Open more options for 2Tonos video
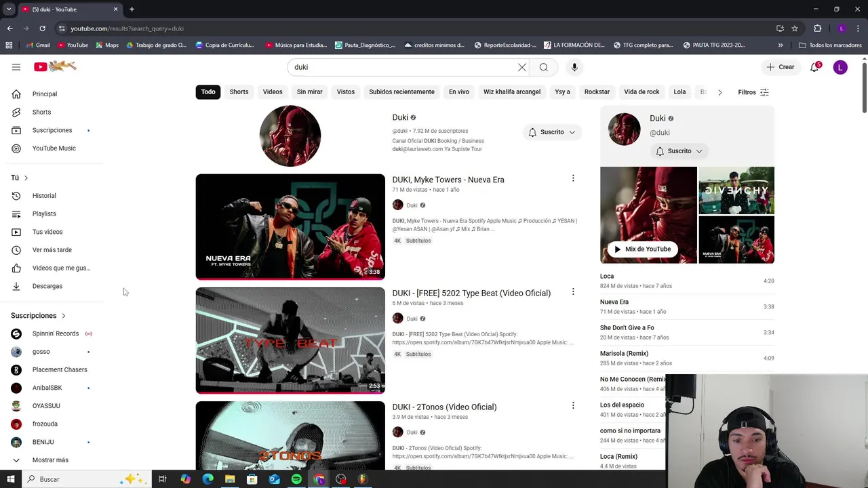Viewport: 868px width, 488px height. pyautogui.click(x=573, y=405)
